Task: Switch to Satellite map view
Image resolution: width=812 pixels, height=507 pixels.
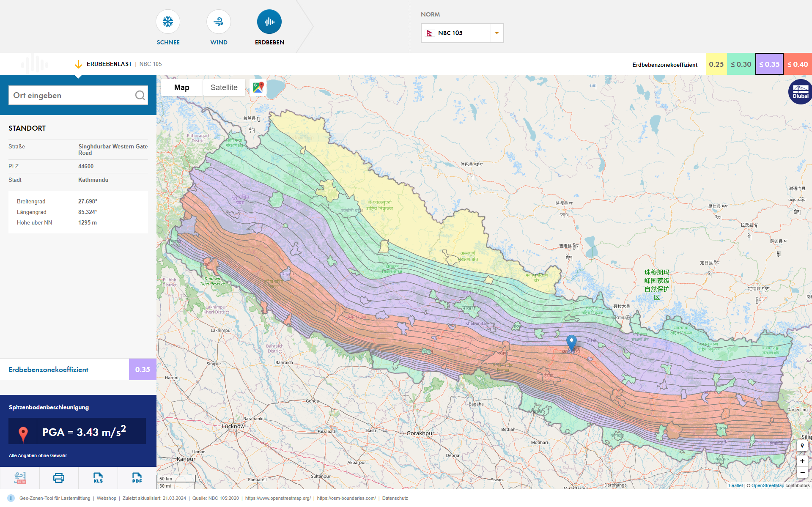Action: [x=224, y=87]
